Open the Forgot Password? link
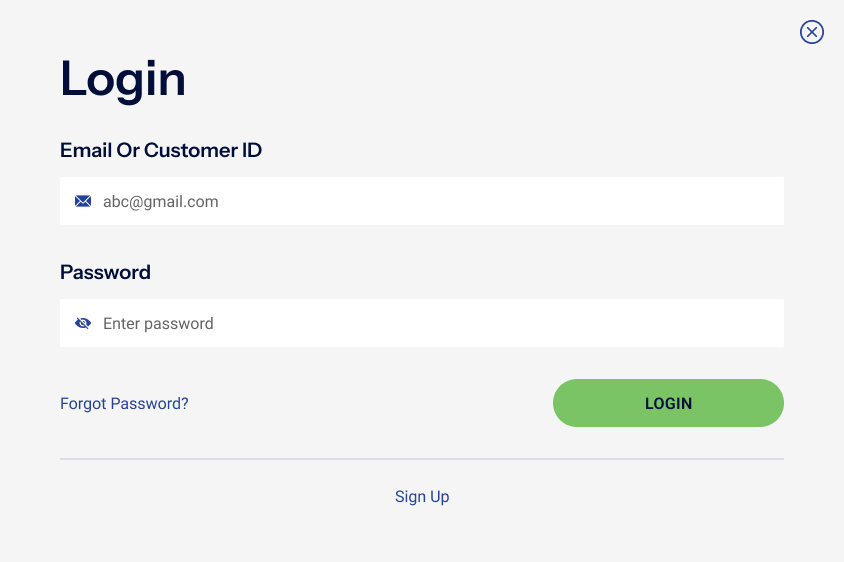844x562 pixels. 124,404
